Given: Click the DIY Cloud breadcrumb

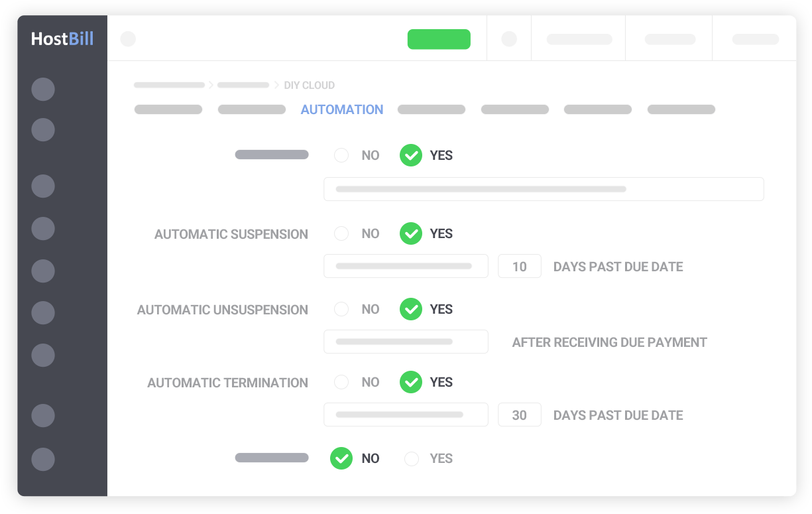Looking at the screenshot, I should tap(309, 85).
